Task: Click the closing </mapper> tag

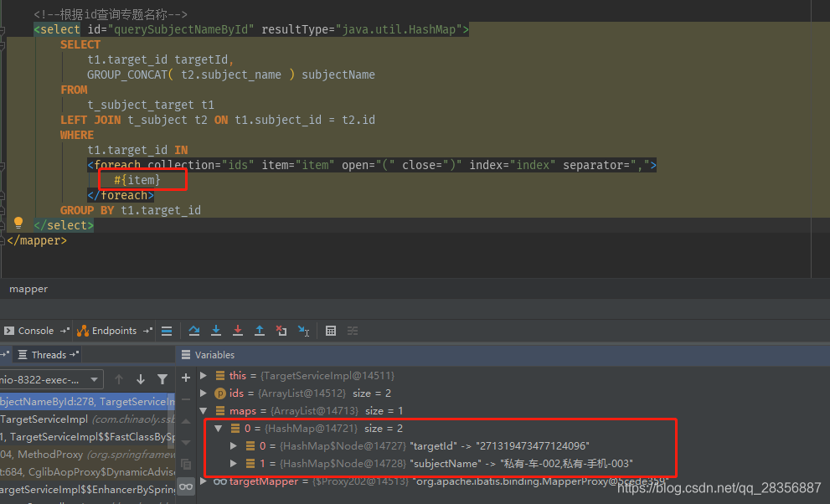Action: pyautogui.click(x=37, y=240)
